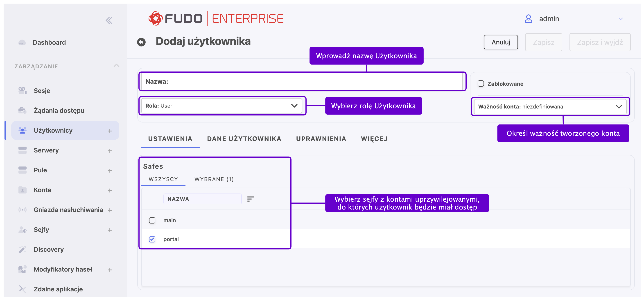The width and height of the screenshot is (644, 302).
Task: Check the main safe checkbox
Action: [152, 220]
